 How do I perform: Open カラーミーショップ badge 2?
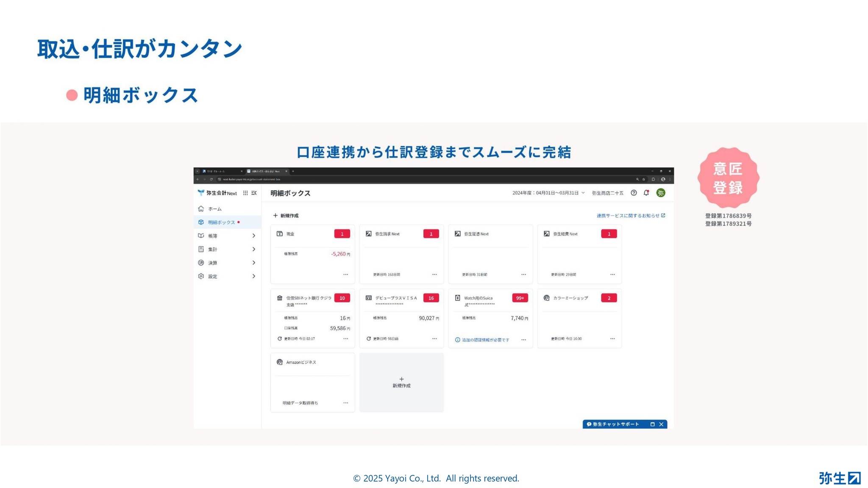point(609,298)
